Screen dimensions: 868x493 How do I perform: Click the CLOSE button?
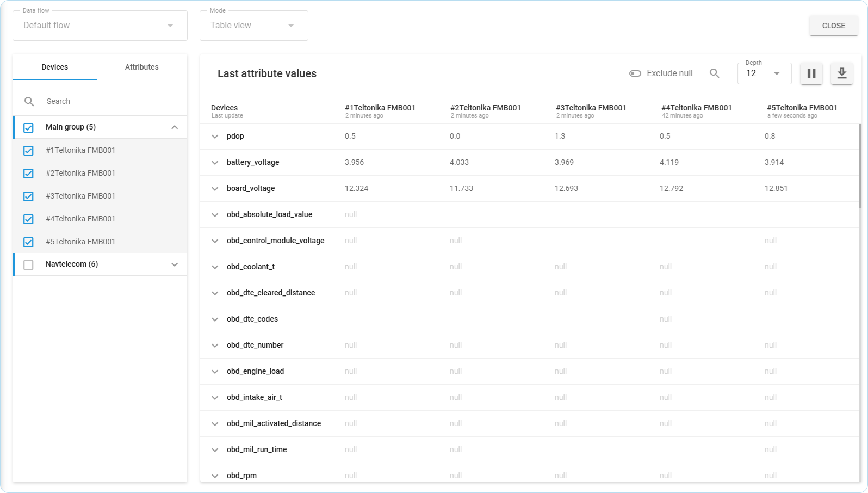pos(833,26)
